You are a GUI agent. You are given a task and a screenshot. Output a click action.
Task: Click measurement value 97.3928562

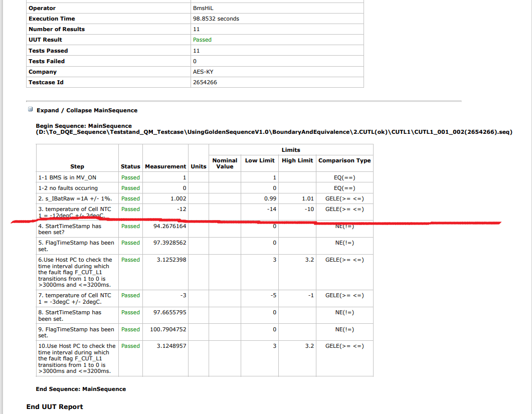pos(169,243)
